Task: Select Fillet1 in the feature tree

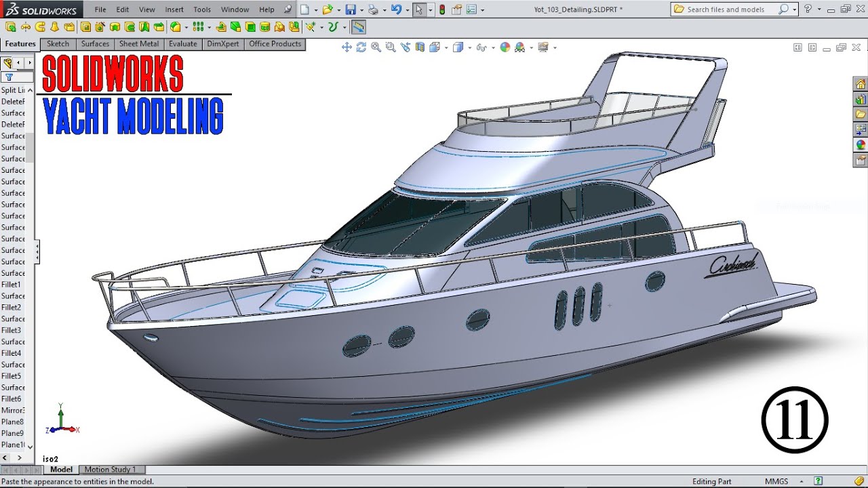Action: pyautogui.click(x=12, y=285)
